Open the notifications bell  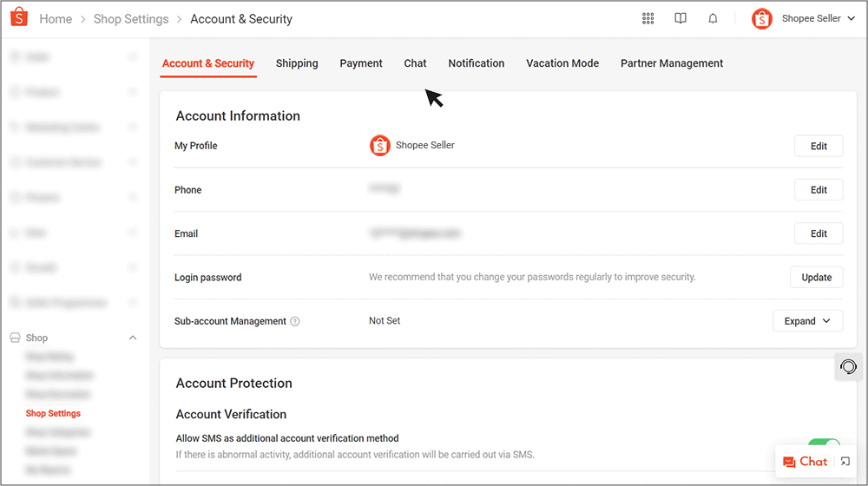[x=713, y=18]
